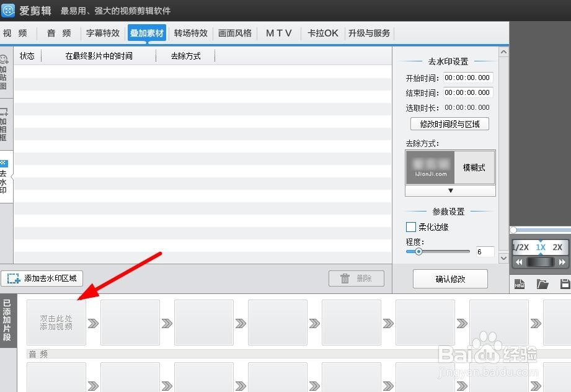Viewport: 571px width, 392px height.
Task: Click 去除方式 column header
Action: click(186, 56)
